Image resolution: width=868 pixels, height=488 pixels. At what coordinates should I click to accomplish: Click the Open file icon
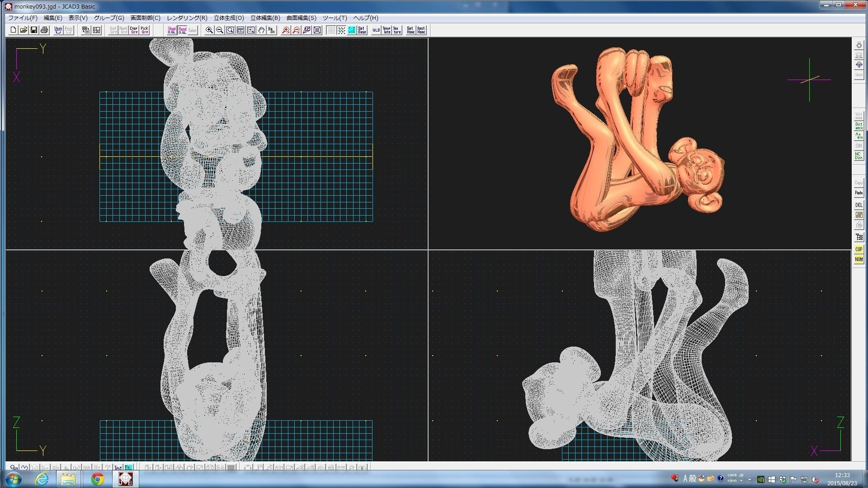[x=24, y=30]
